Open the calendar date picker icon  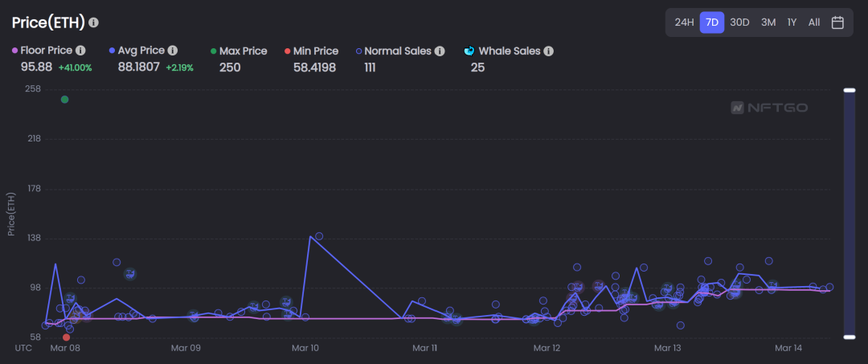point(837,22)
